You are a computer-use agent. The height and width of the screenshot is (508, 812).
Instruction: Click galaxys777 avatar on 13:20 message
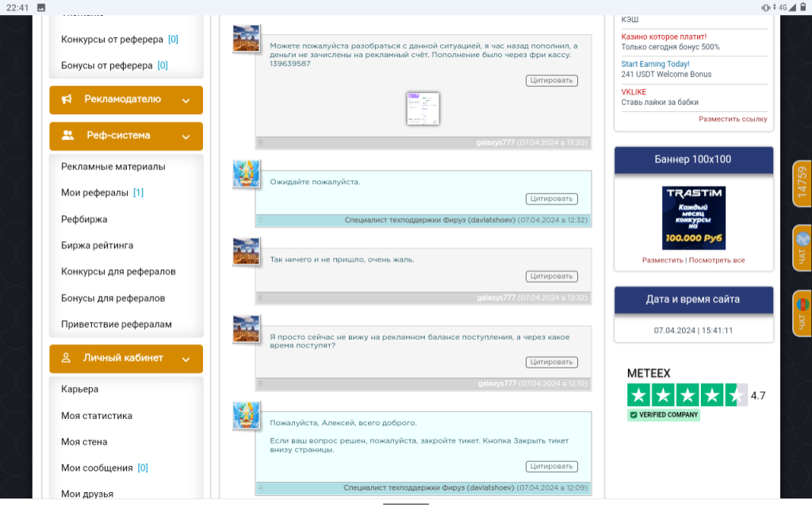tap(246, 38)
